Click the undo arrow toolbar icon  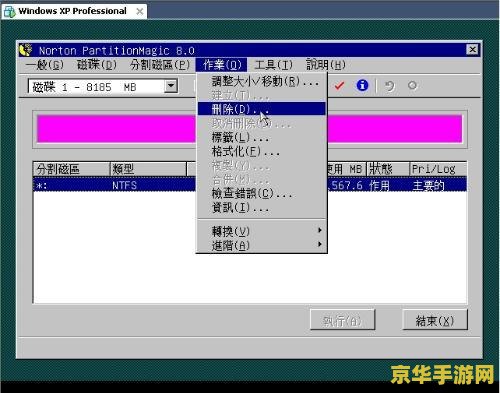click(389, 86)
